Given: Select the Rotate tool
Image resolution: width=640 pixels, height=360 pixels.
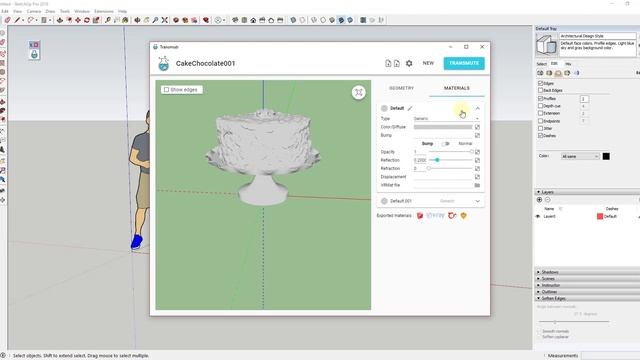Looking at the screenshot, I should click(x=87, y=20).
